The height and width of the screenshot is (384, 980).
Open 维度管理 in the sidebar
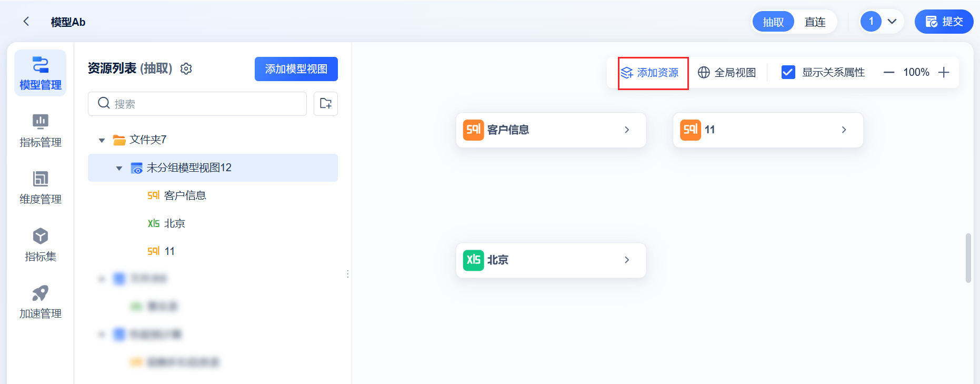click(x=41, y=188)
